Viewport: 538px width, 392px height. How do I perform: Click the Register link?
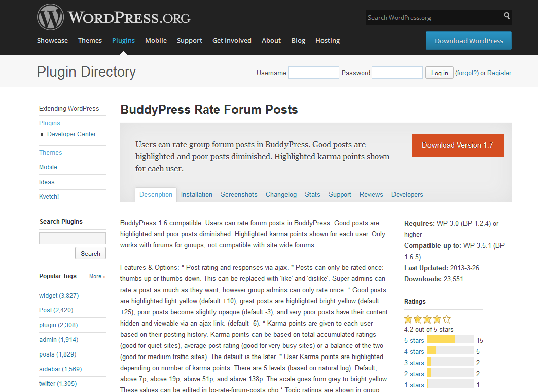pos(499,73)
